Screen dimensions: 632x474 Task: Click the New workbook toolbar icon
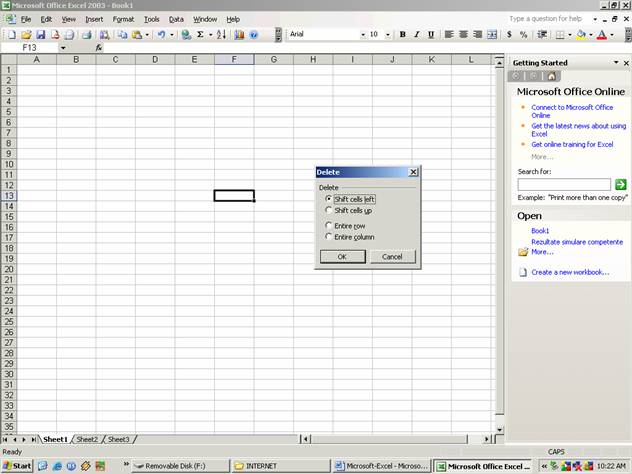tap(12, 35)
